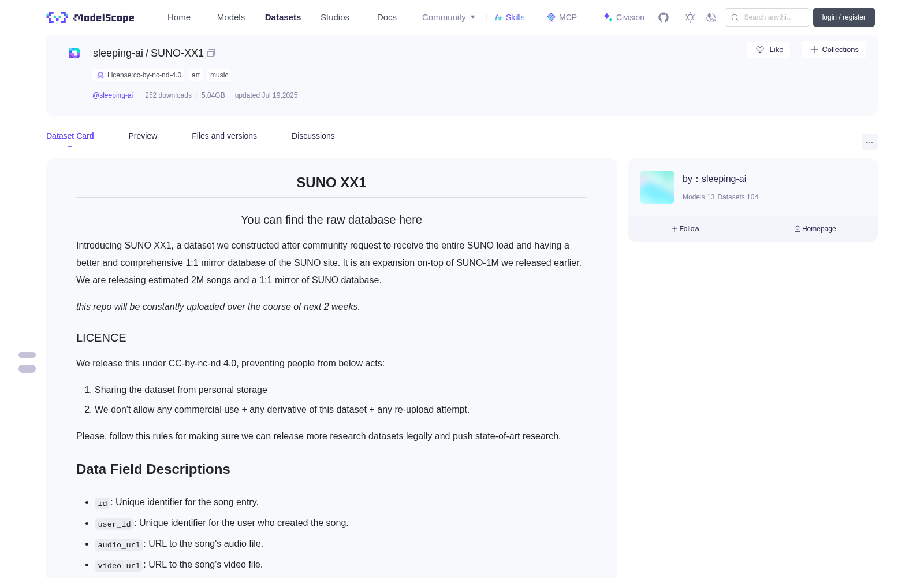Click the Civision star icon
Viewport: 924px width, 578px height.
click(x=608, y=17)
